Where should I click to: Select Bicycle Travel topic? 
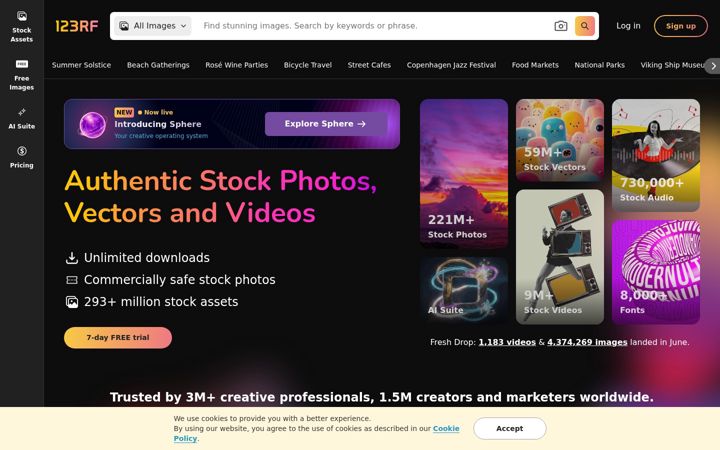308,65
